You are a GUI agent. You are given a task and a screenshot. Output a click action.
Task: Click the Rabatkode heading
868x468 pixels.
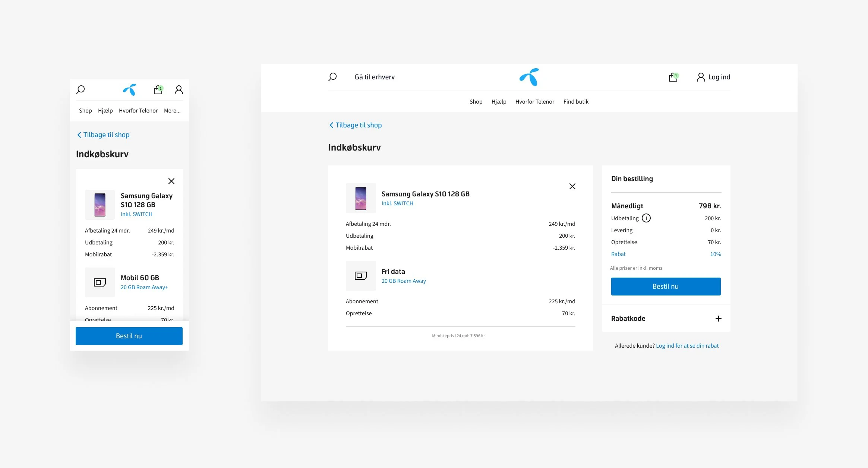pos(628,319)
